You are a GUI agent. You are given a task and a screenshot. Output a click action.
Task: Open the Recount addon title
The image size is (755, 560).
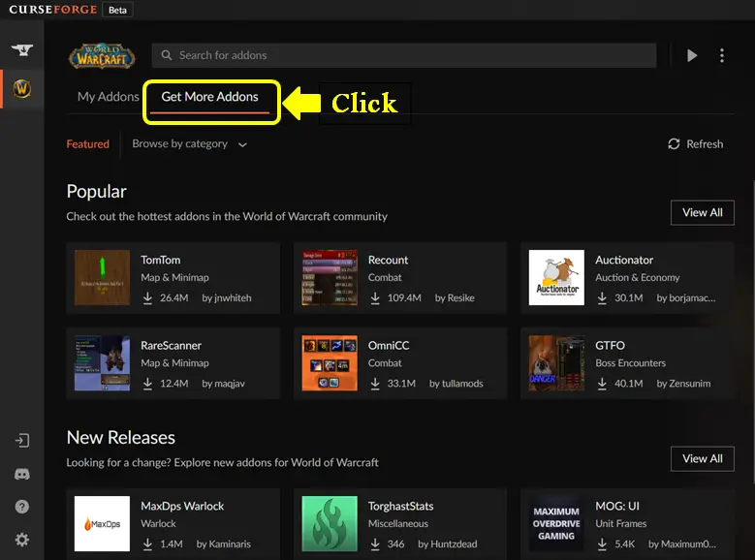[388, 260]
